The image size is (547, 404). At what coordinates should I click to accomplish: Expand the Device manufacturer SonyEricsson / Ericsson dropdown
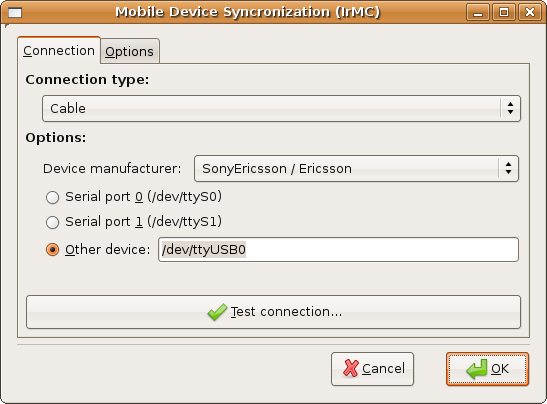click(356, 169)
